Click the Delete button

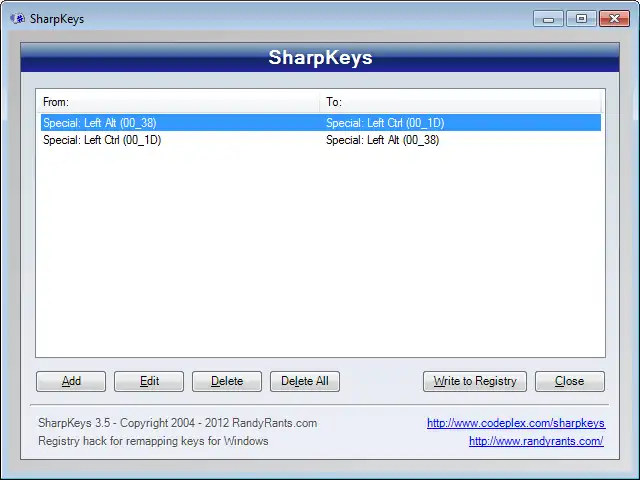tap(227, 381)
